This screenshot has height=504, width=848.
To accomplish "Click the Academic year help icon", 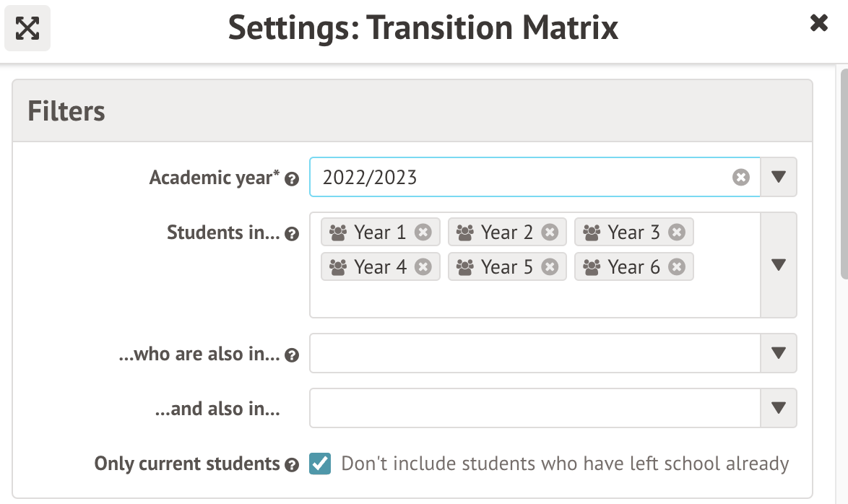I will (x=292, y=179).
